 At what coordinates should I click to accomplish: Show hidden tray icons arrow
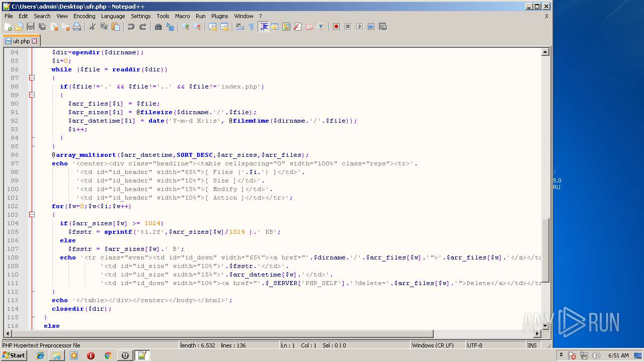pyautogui.click(x=561, y=355)
